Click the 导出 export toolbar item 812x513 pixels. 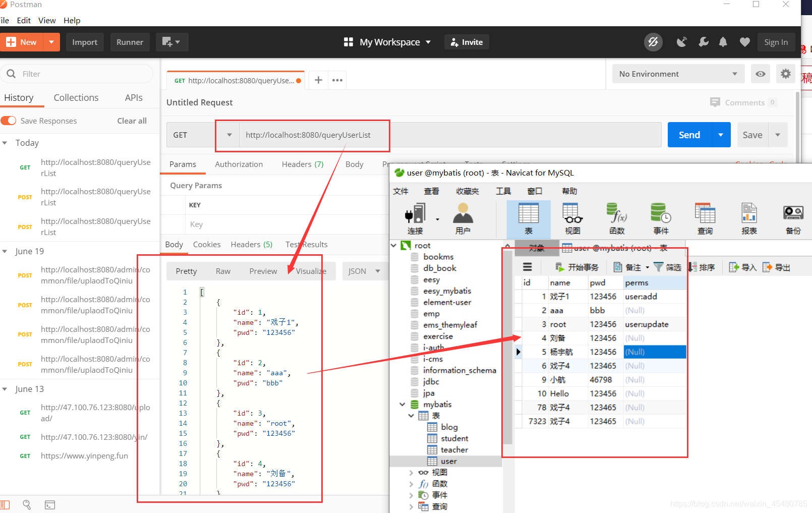pyautogui.click(x=776, y=267)
